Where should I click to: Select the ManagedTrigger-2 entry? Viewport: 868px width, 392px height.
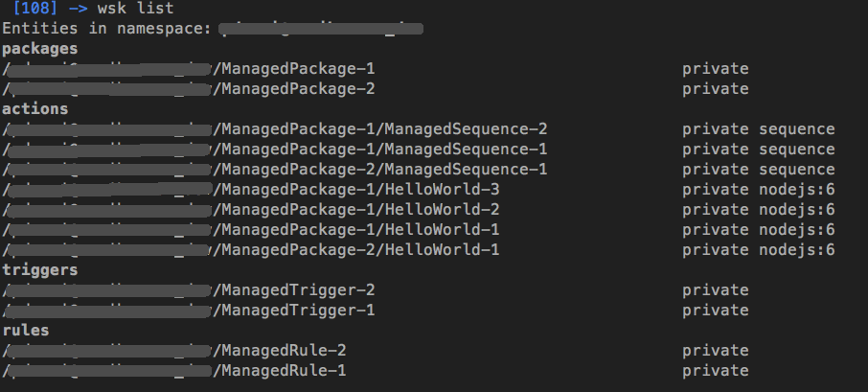[293, 290]
